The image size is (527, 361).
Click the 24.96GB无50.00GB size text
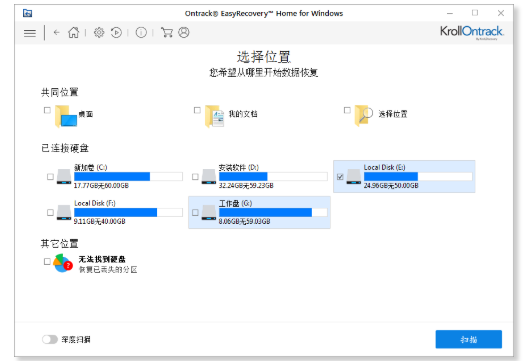click(x=391, y=186)
